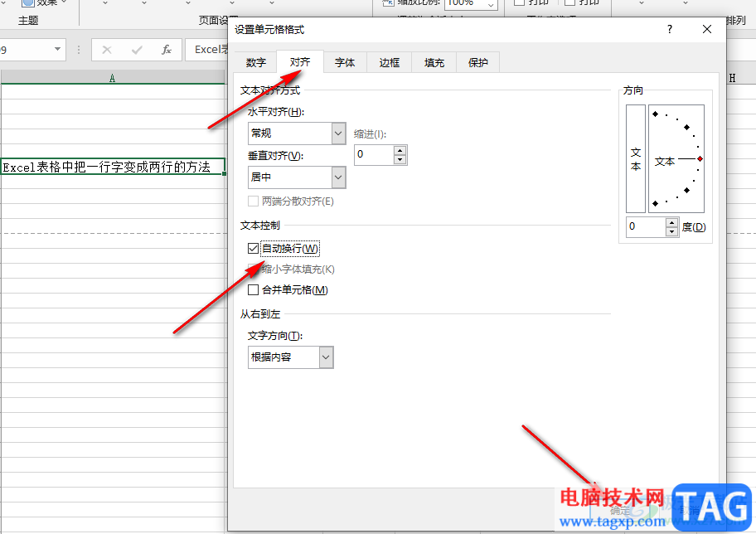Decrease the 缩进 indent value

click(x=400, y=160)
